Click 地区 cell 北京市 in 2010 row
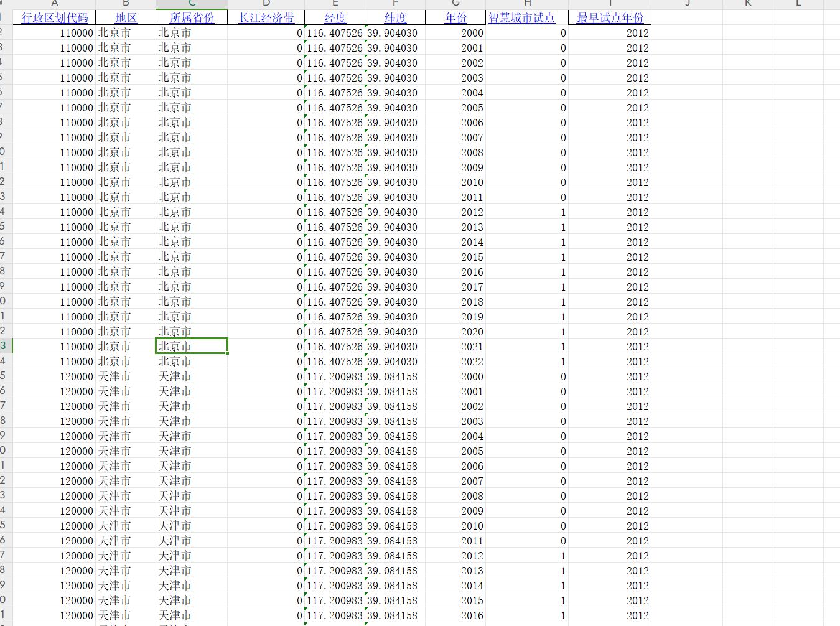The height and width of the screenshot is (626, 840). tap(126, 182)
